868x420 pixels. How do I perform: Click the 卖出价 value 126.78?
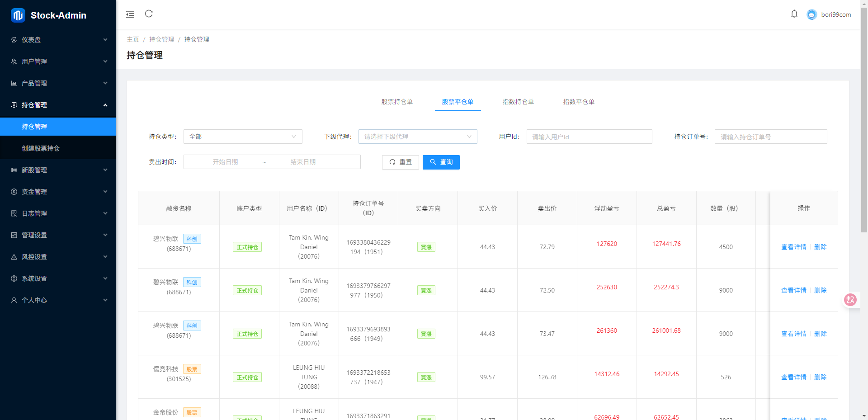click(547, 377)
